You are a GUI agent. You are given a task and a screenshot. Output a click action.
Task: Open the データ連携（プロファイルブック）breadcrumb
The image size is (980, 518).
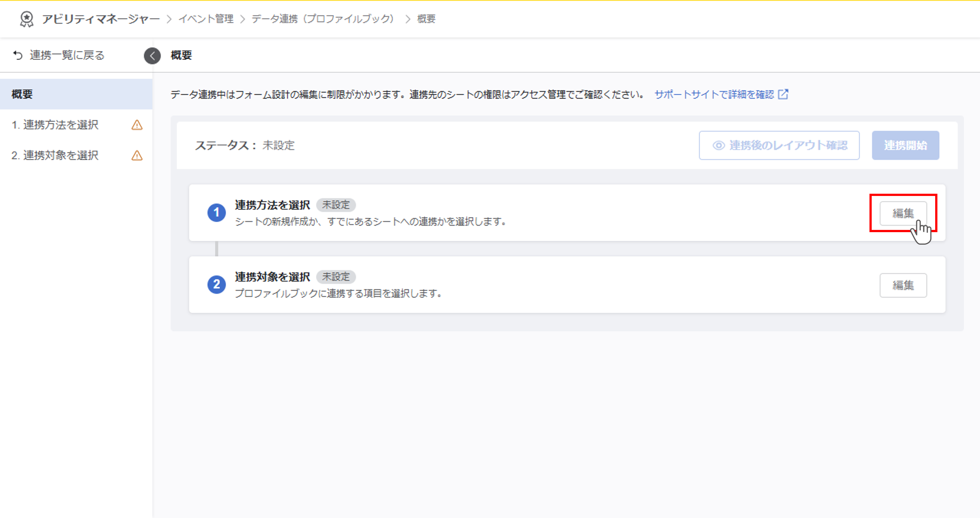[323, 19]
